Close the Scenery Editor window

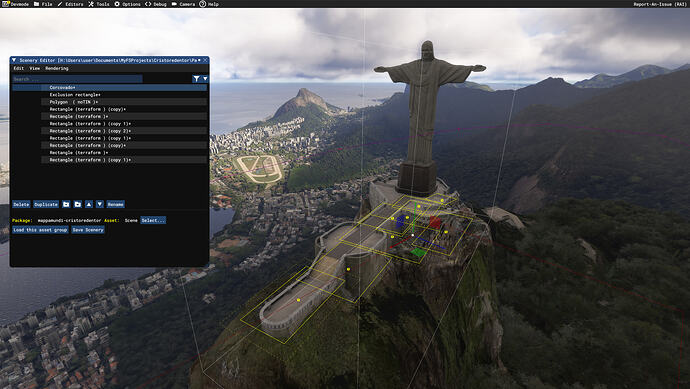click(x=205, y=60)
